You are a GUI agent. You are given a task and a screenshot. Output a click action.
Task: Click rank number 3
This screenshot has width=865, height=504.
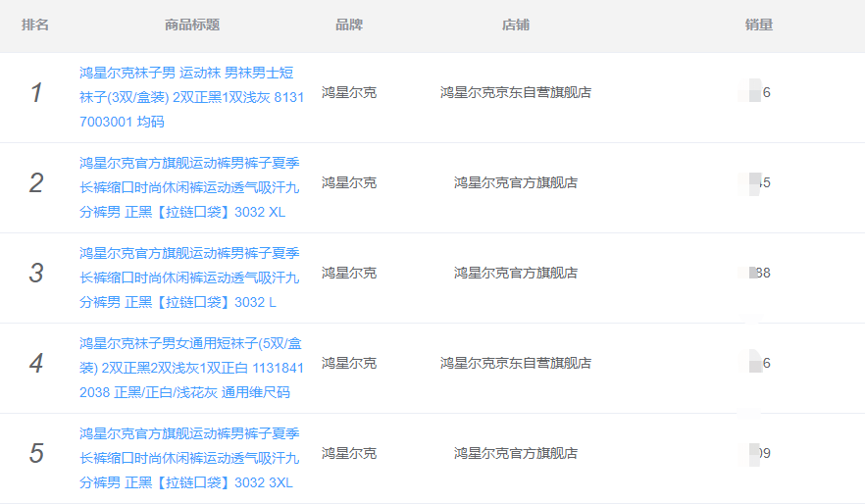(36, 273)
